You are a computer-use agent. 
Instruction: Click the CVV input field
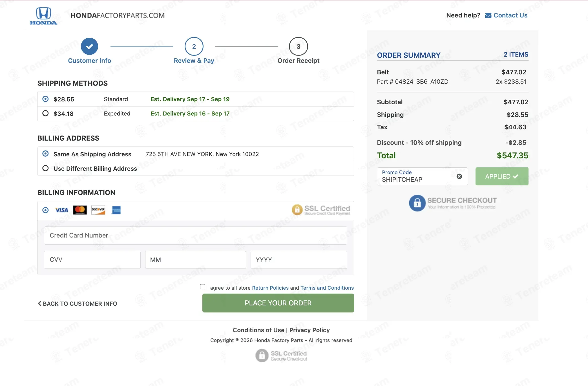click(x=92, y=260)
